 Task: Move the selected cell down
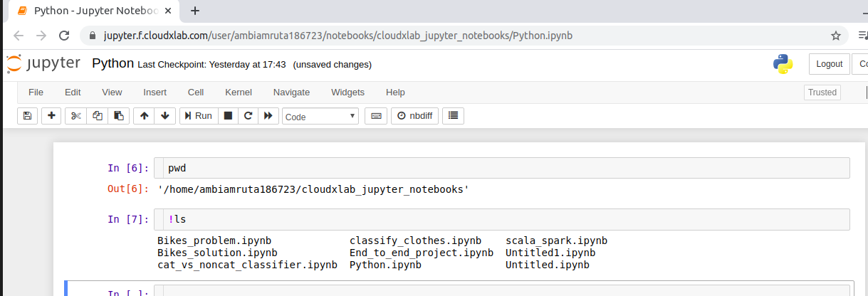point(165,116)
